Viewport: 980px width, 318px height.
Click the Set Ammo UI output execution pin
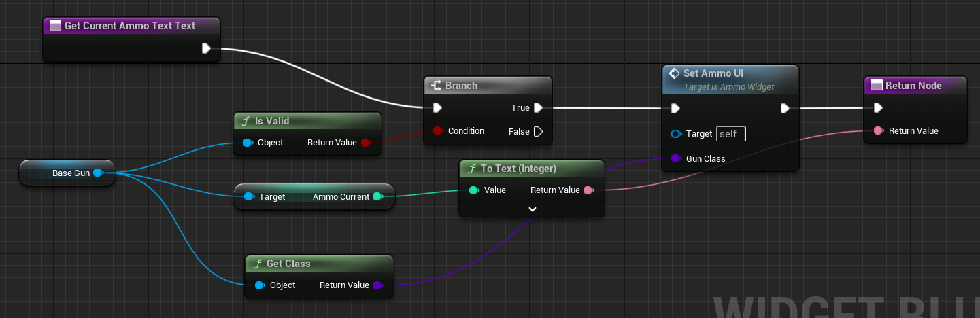pyautogui.click(x=784, y=107)
